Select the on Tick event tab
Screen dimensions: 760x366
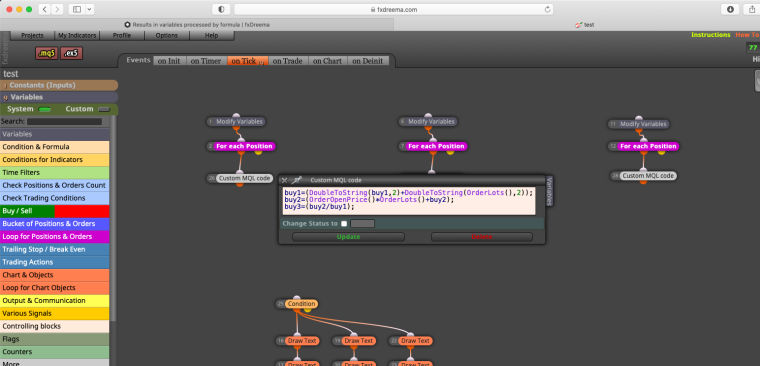(x=247, y=61)
